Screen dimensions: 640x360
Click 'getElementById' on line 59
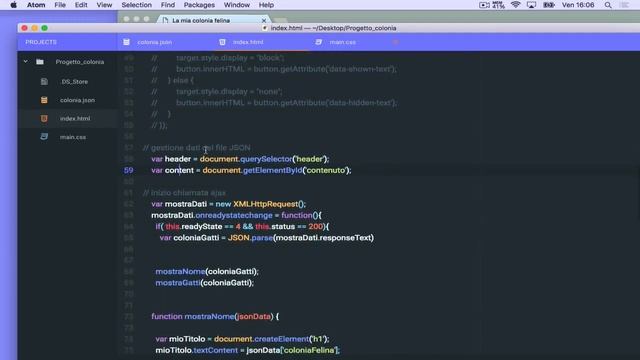coord(272,170)
